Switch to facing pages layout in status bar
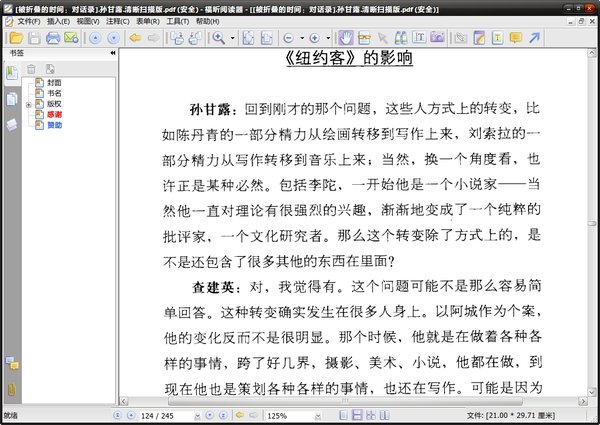Image resolution: width=600 pixels, height=425 pixels. [372, 414]
